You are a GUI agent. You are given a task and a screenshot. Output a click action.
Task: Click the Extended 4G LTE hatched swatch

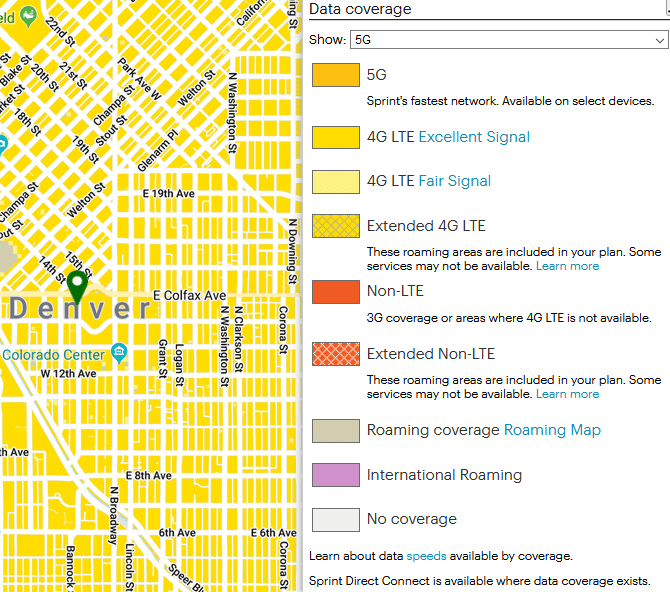point(335,226)
